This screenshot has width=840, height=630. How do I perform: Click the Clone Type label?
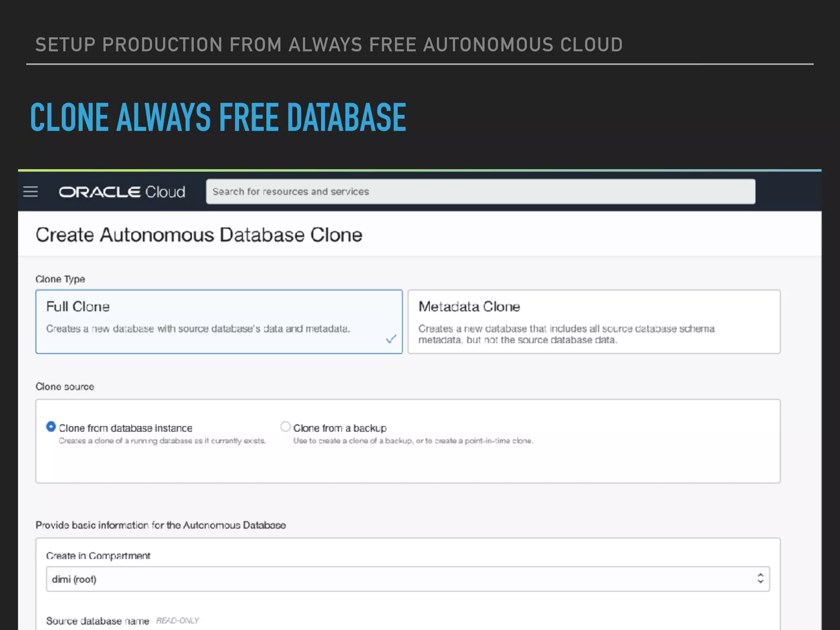[60, 279]
